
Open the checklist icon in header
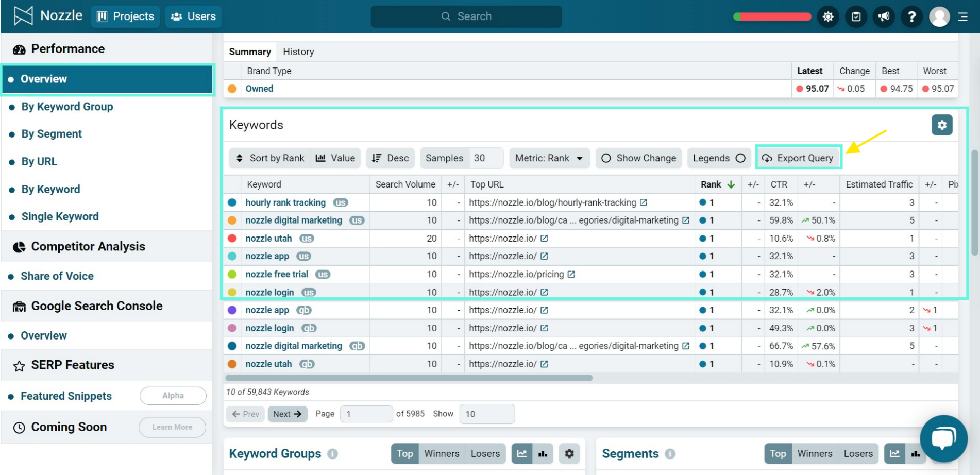856,16
